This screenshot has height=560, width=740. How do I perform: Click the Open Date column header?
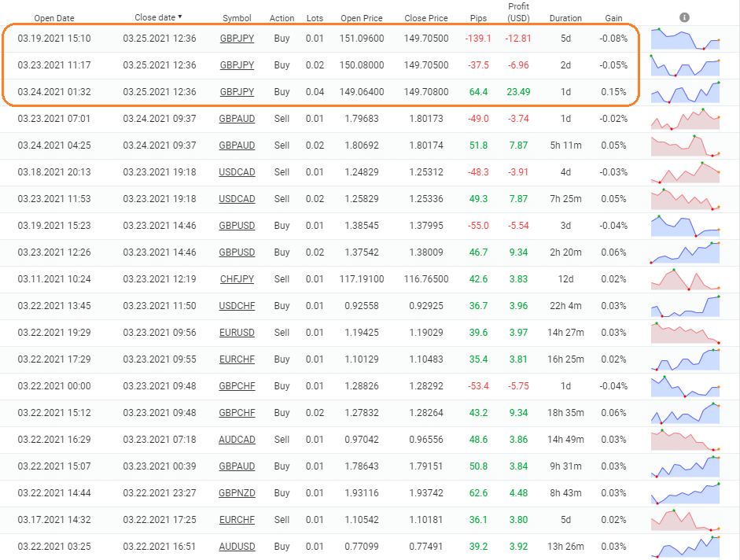click(53, 18)
